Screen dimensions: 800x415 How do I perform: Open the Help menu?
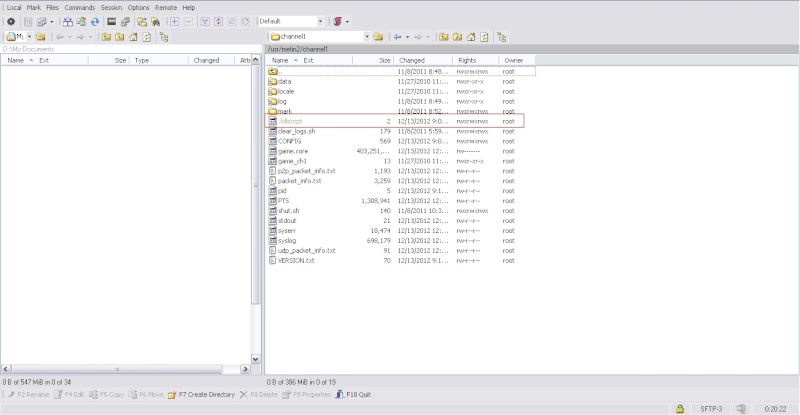click(189, 8)
